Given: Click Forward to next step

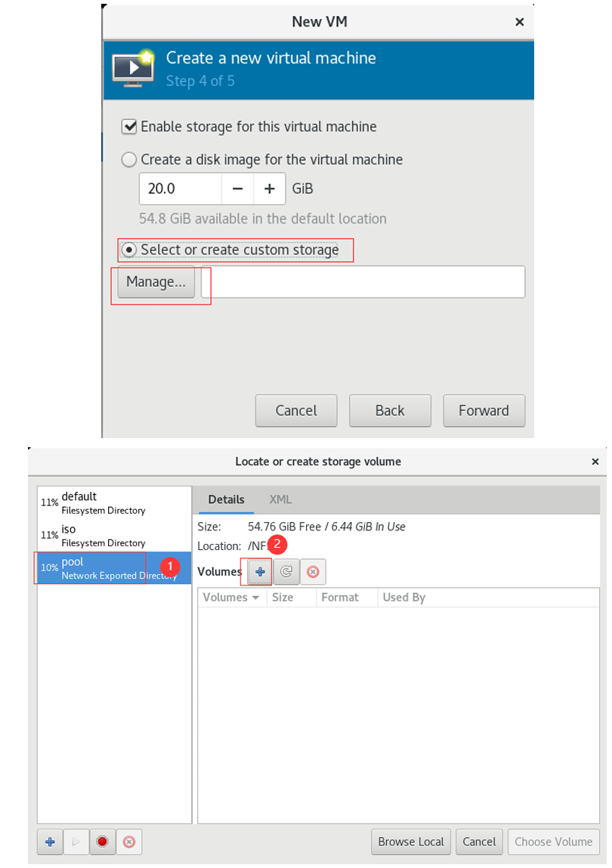Looking at the screenshot, I should (484, 411).
